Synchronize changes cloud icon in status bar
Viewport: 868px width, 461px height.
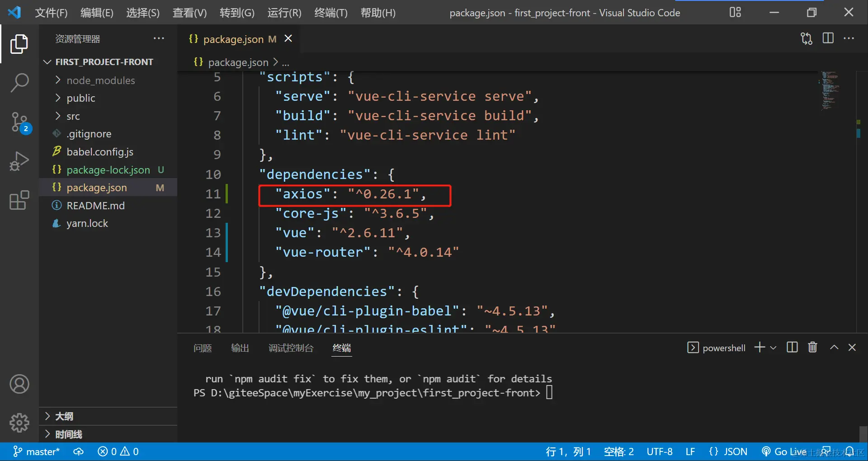pyautogui.click(x=79, y=452)
